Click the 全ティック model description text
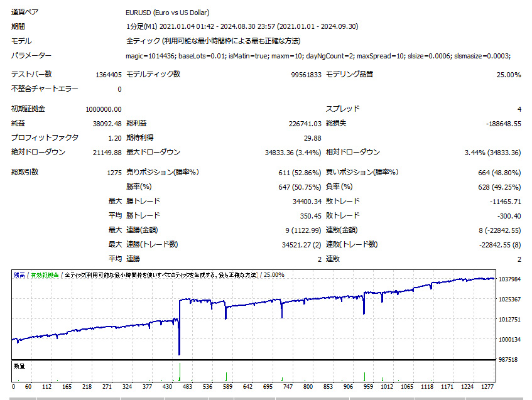This screenshot has width=532, height=400. pyautogui.click(x=213, y=41)
